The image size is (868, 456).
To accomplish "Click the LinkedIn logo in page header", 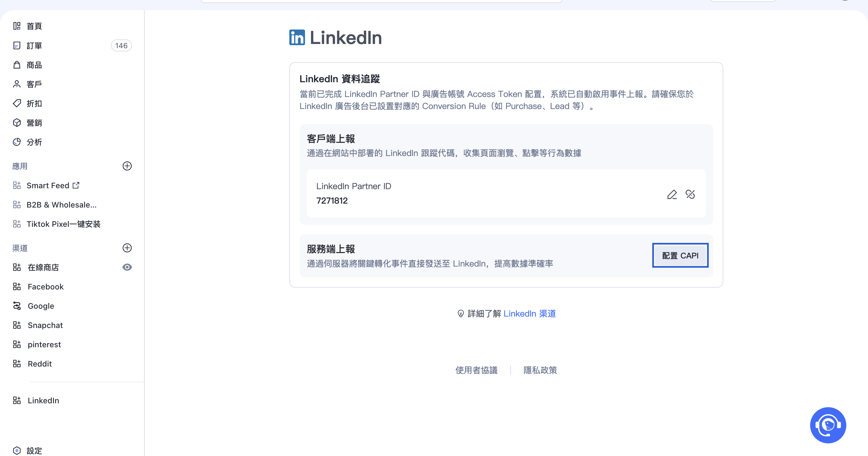I will (x=297, y=37).
